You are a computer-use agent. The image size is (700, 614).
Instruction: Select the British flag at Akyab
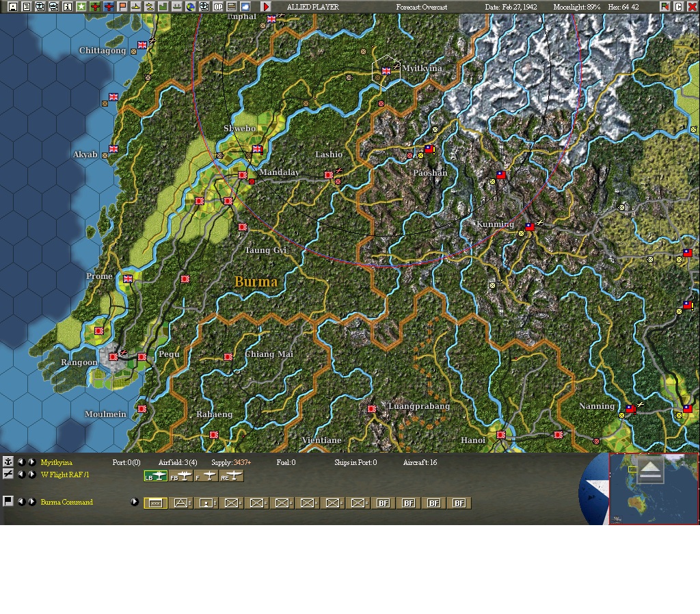[x=113, y=148]
